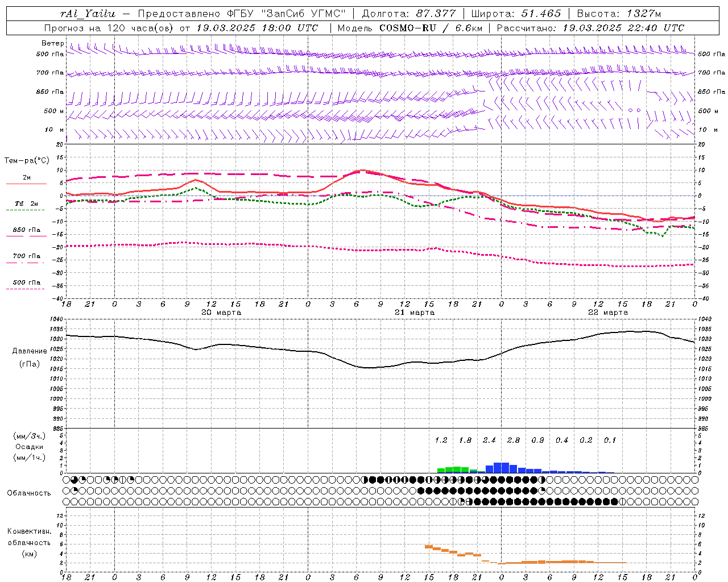Click the tallest green precipitation bar

click(x=457, y=469)
